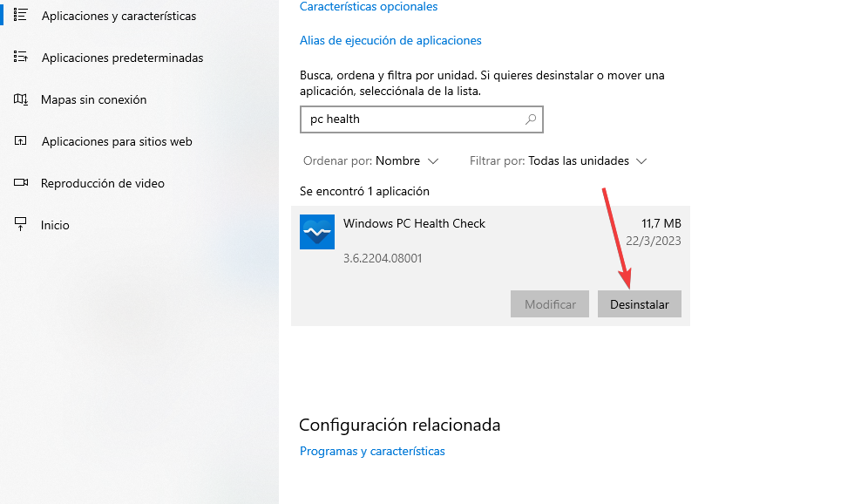Click the Inicio startup icon
This screenshot has height=504, width=868.
(21, 224)
